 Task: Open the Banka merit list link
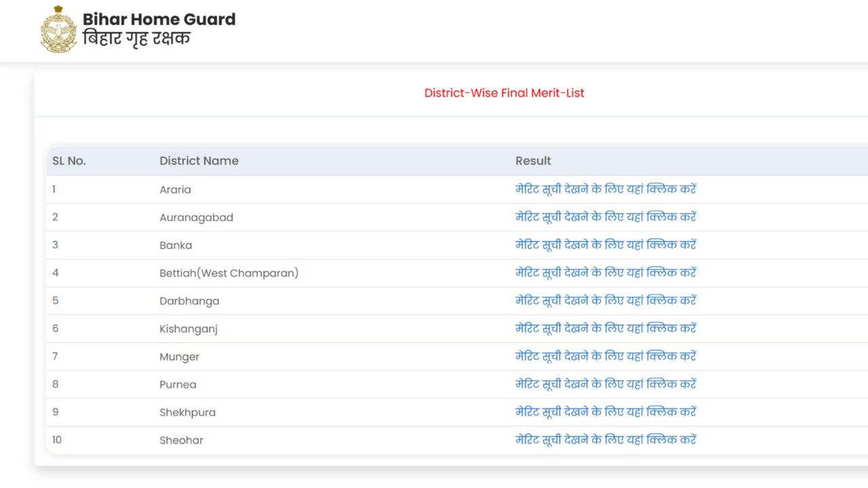point(606,245)
